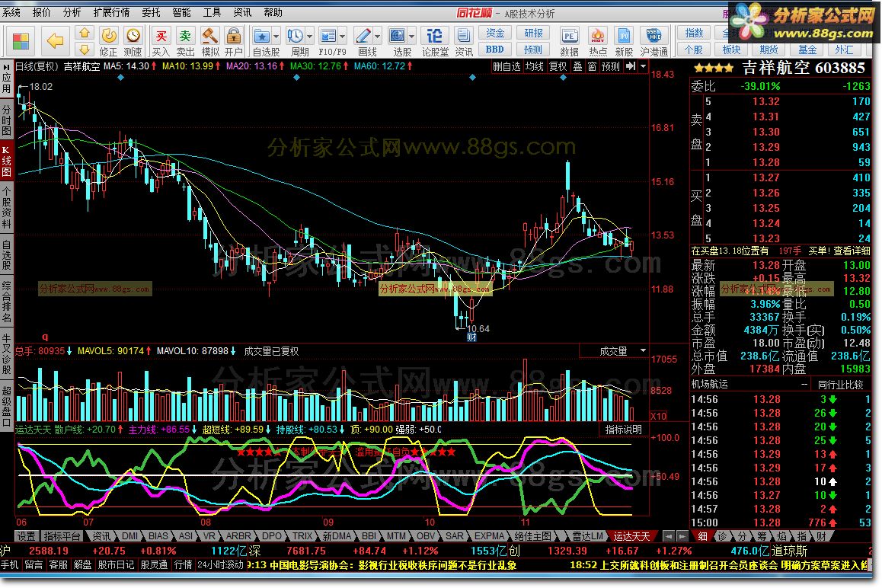The width and height of the screenshot is (882, 588).
Task: Click the jump-to-end arrow in chart header
Action: coord(631,66)
